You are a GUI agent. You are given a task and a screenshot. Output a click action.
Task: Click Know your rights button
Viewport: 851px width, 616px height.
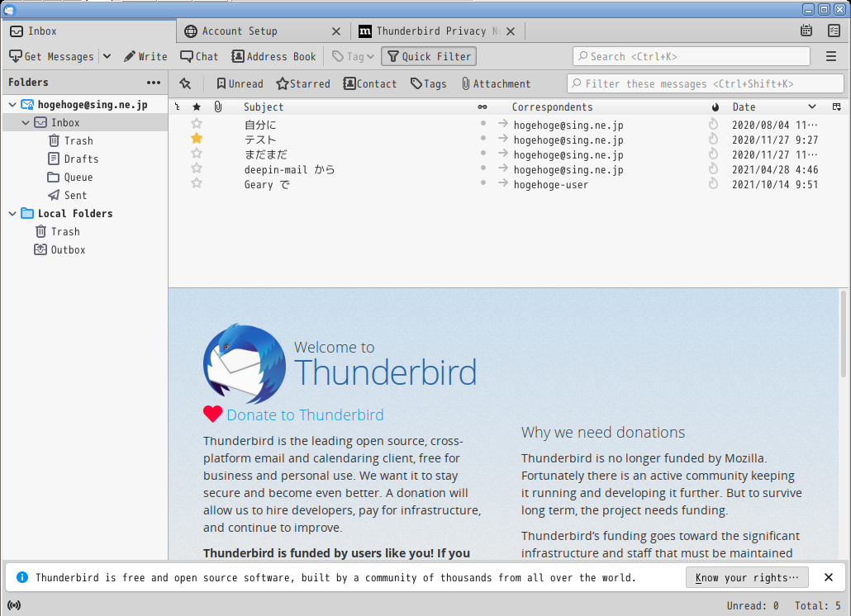747,577
